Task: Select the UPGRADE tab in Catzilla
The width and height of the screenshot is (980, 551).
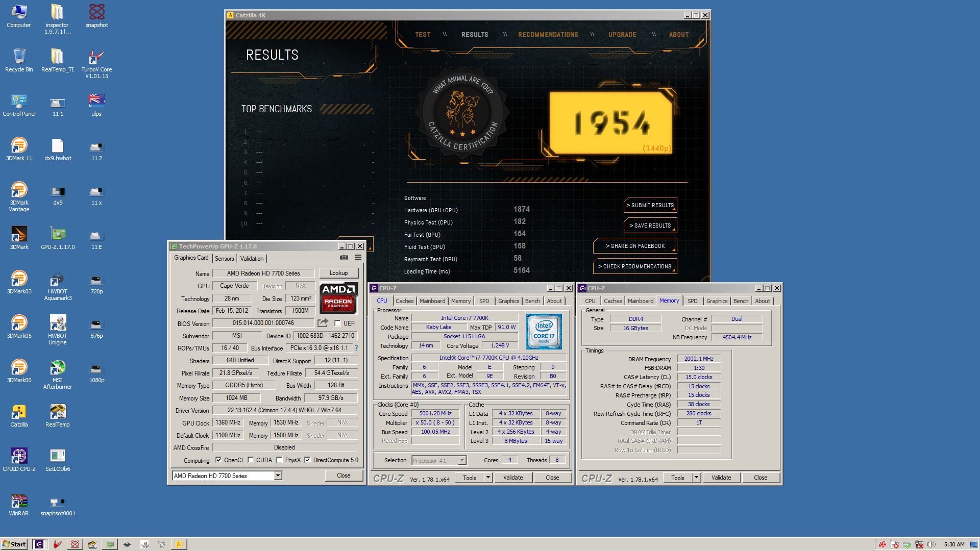Action: tap(622, 35)
